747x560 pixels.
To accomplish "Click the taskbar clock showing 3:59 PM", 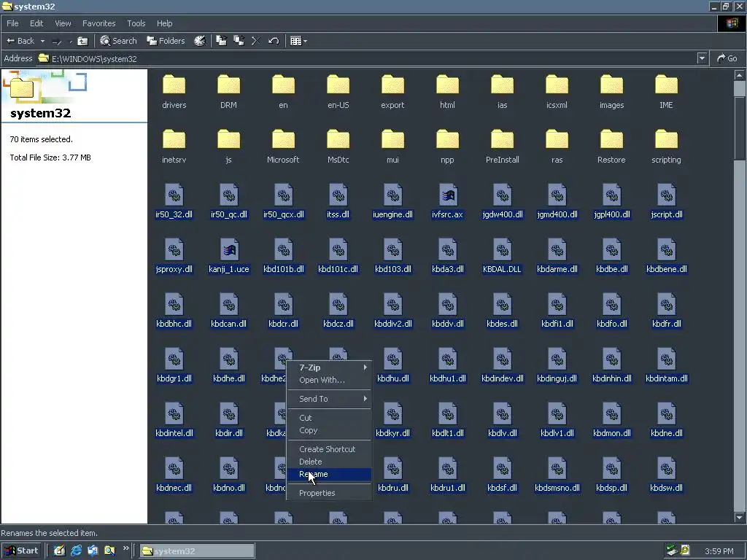I will point(719,551).
